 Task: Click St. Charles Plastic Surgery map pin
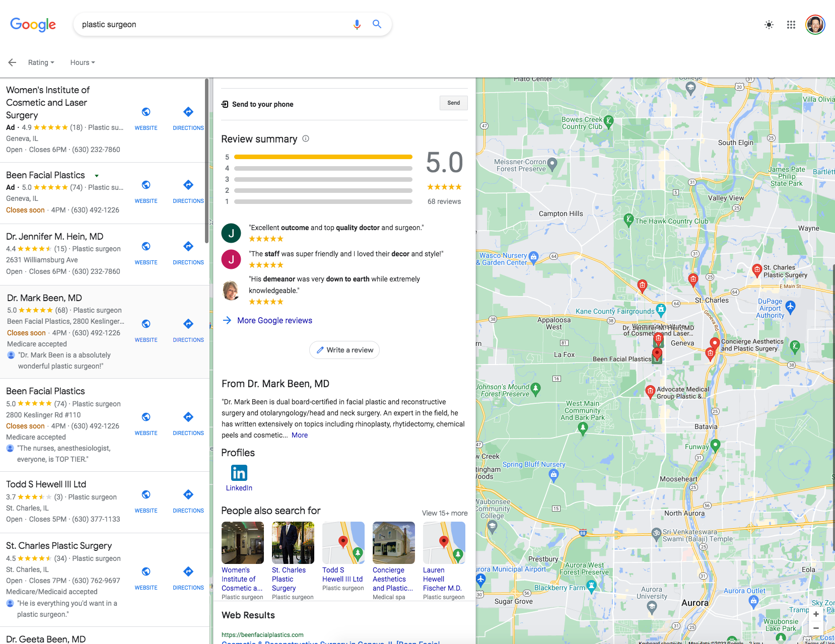click(x=756, y=270)
